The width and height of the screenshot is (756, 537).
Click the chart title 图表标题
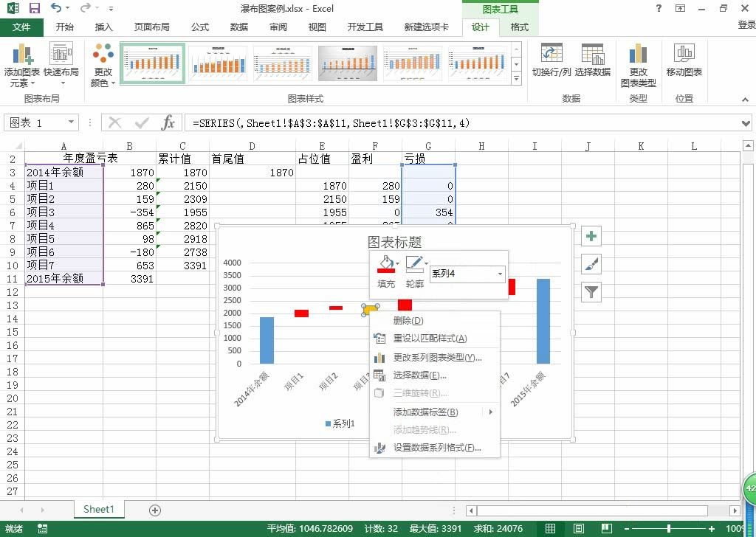[394, 241]
